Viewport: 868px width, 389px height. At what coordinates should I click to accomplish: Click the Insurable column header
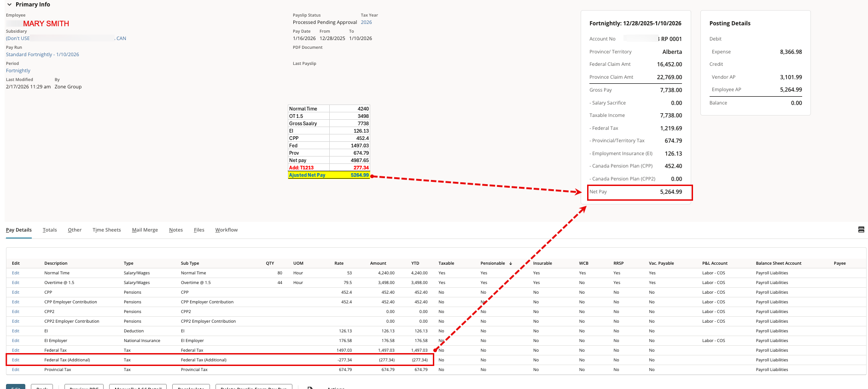pos(542,263)
